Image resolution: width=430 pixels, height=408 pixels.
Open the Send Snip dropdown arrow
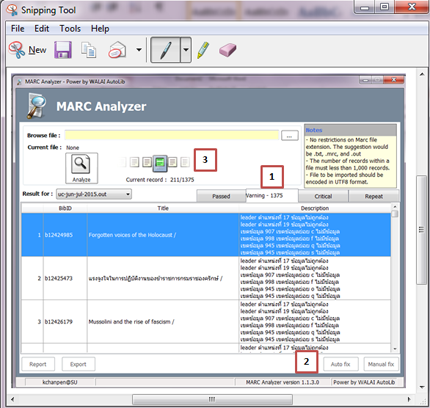139,50
